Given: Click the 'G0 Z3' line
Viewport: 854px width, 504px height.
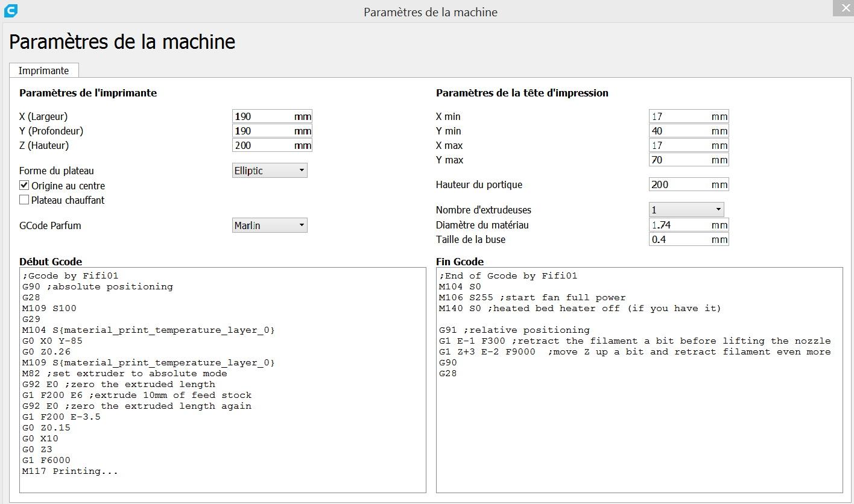Looking at the screenshot, I should coord(37,450).
